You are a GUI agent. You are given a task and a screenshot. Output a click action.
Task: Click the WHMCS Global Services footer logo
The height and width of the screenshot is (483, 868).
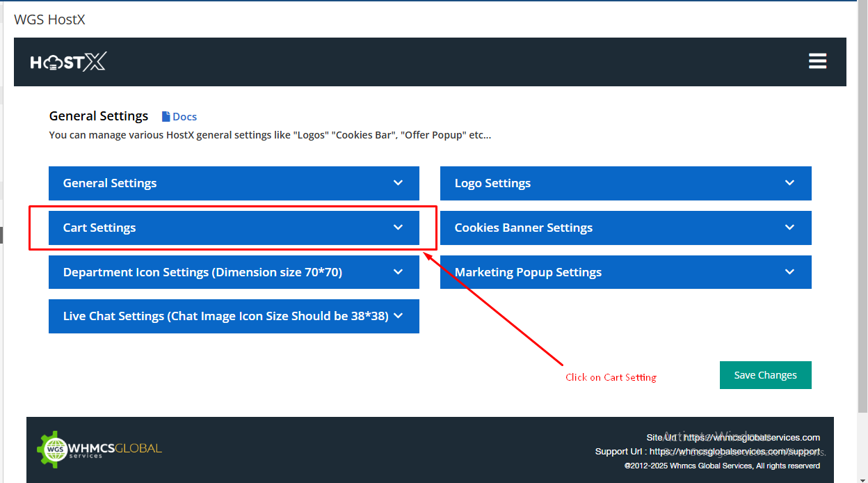[99, 449]
